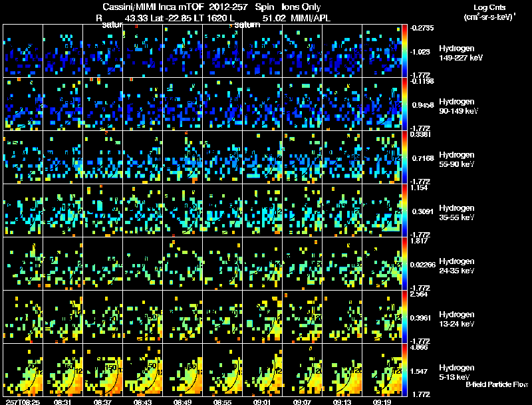532x405 pixels.
Task: Click the 'MIMI/APL' header text
Action: click(x=311, y=18)
